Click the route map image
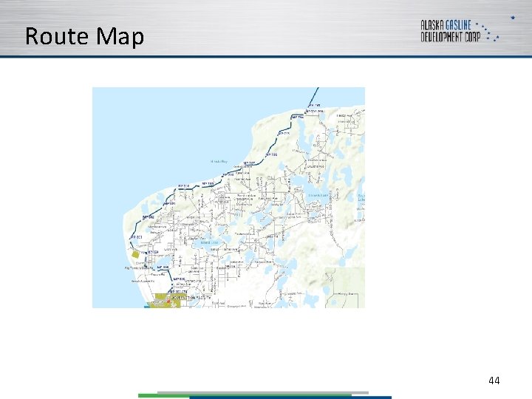The height and width of the screenshot is (399, 532). click(228, 197)
